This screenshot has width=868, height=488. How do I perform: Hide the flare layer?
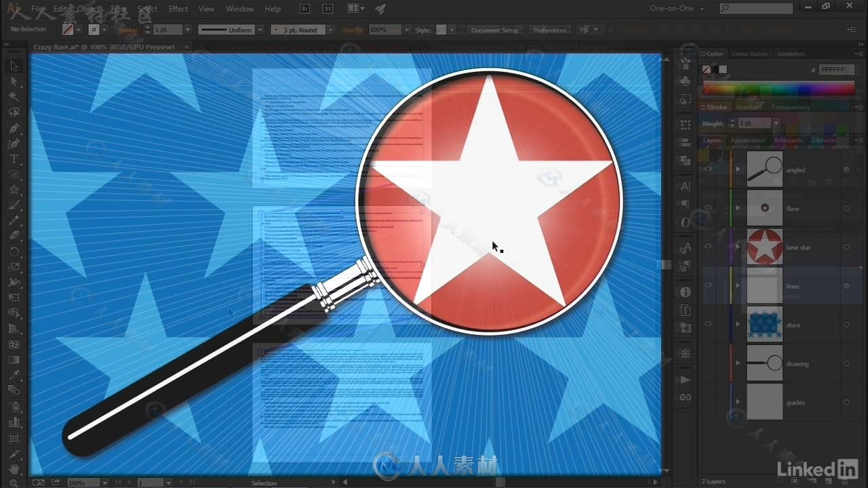click(x=708, y=208)
